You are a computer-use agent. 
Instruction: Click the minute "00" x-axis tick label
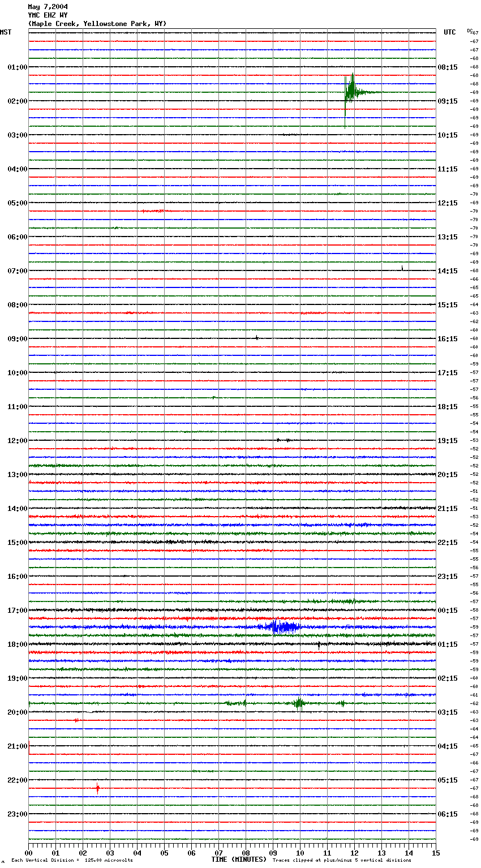pyautogui.click(x=28, y=853)
